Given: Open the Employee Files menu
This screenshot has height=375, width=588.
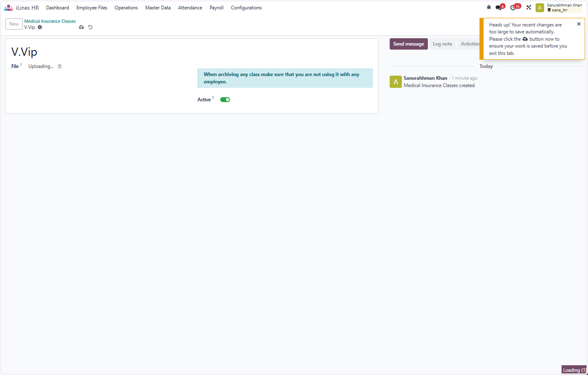Looking at the screenshot, I should [x=92, y=7].
